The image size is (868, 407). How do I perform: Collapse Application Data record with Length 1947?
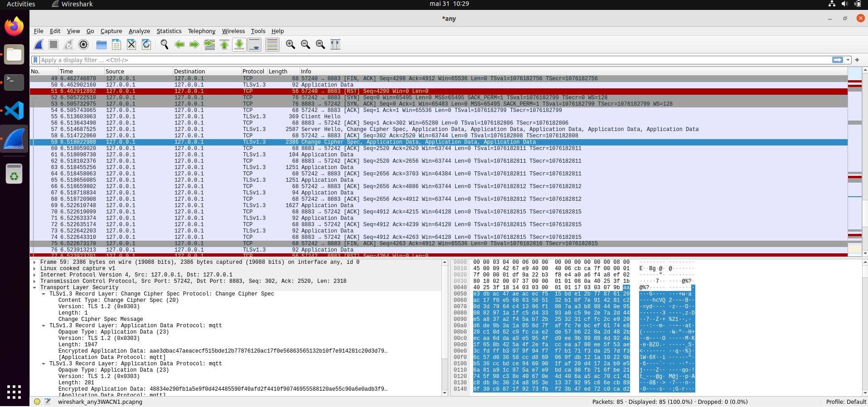tap(44, 325)
